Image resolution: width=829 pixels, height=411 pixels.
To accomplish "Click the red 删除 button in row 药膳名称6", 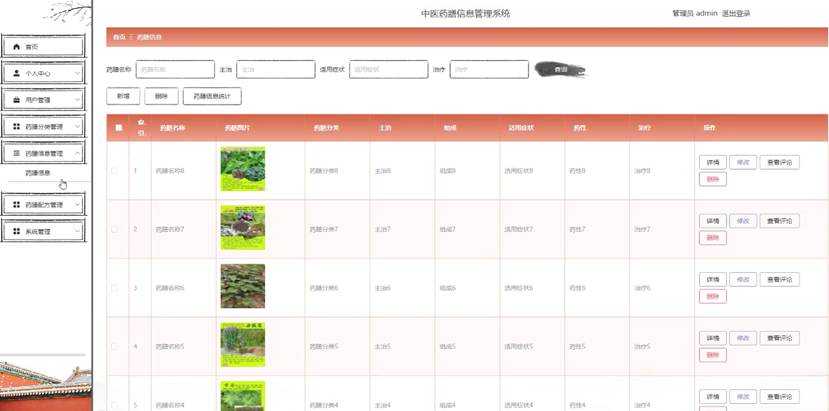I will (x=713, y=297).
